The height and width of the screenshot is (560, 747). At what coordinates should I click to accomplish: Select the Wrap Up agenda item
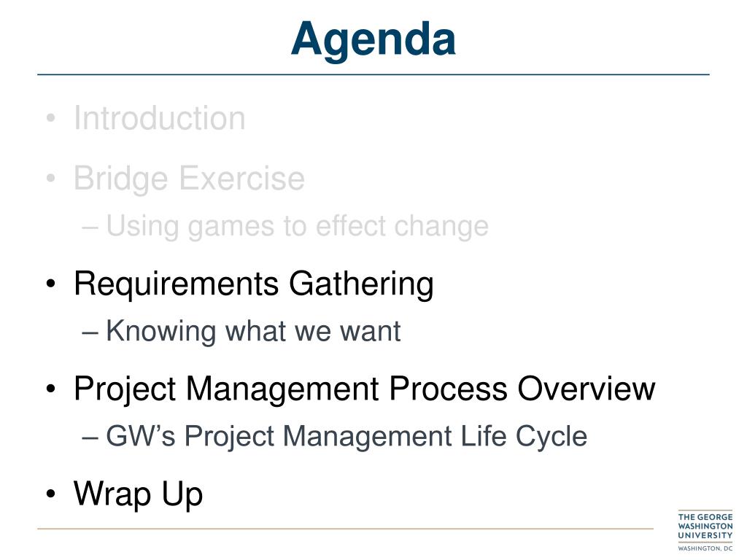138,494
